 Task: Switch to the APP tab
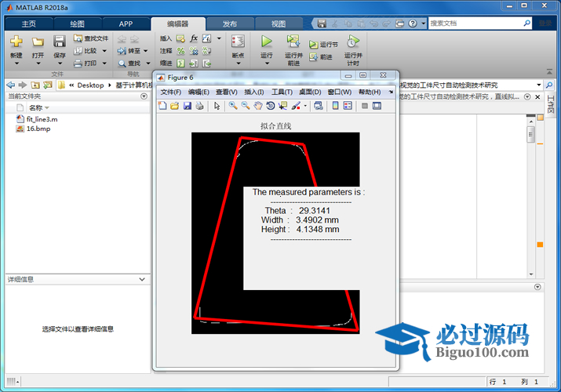(x=126, y=24)
